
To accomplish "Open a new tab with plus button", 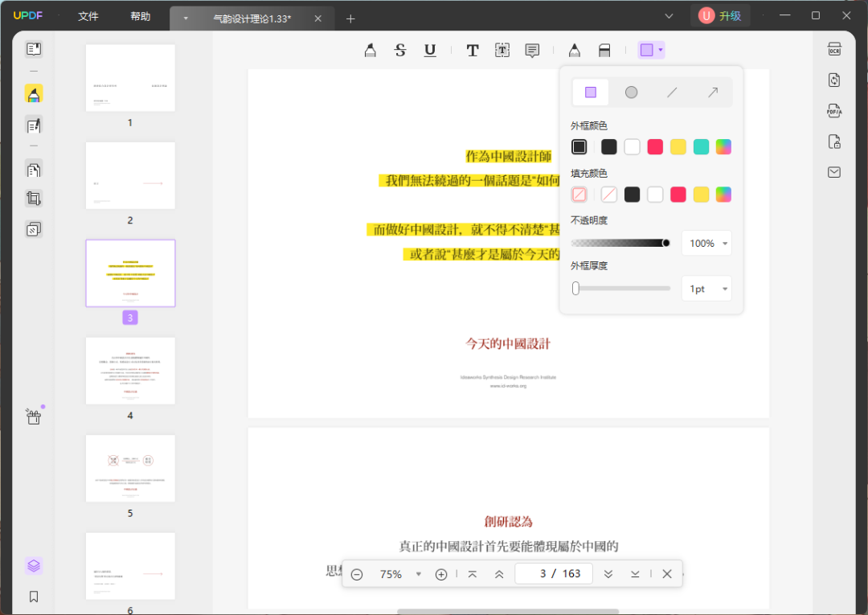I will tap(350, 18).
